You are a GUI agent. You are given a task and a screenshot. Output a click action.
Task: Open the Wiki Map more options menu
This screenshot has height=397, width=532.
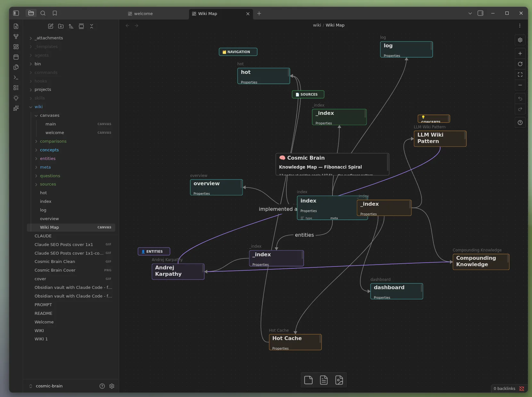tap(520, 25)
